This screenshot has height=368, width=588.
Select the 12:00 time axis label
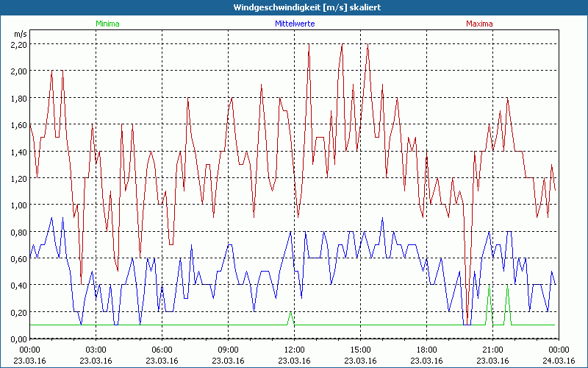pos(294,350)
